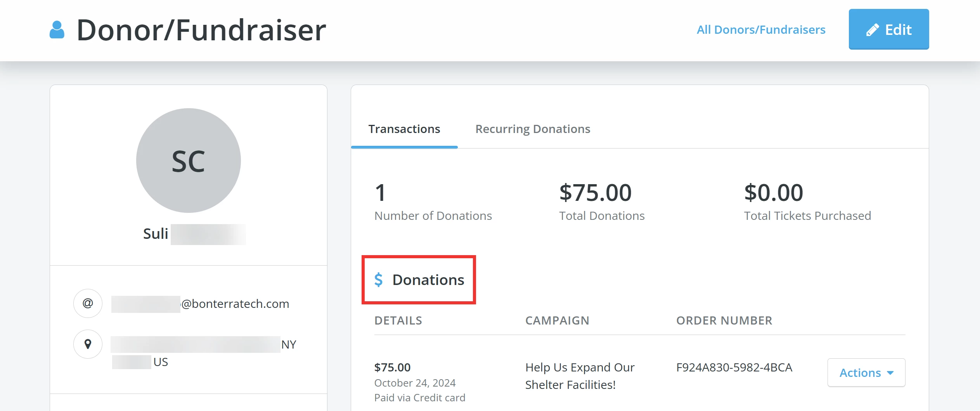Viewport: 980px width, 411px height.
Task: Click the Edit button
Action: coord(889,29)
